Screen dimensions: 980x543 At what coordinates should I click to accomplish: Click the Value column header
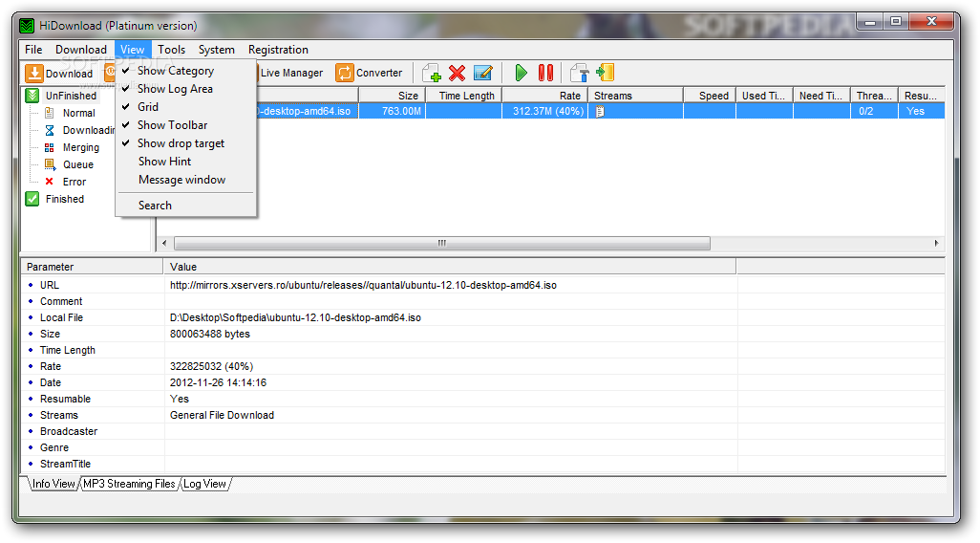click(x=450, y=267)
